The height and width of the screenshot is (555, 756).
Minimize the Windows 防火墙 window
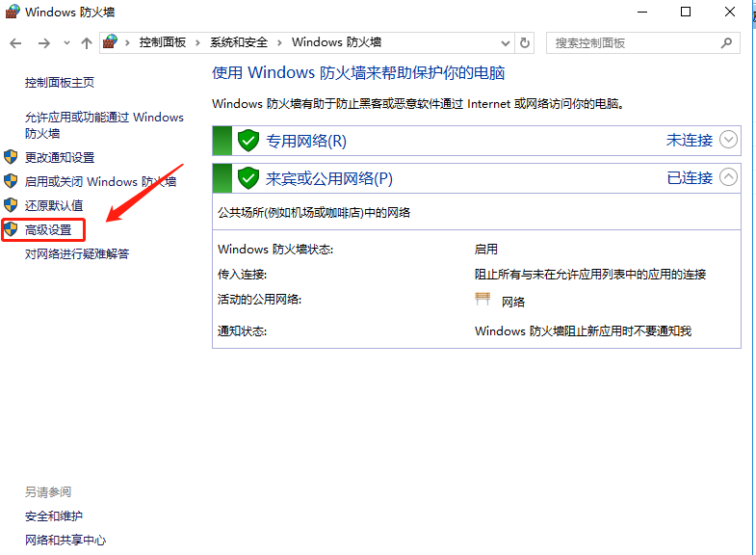[642, 12]
